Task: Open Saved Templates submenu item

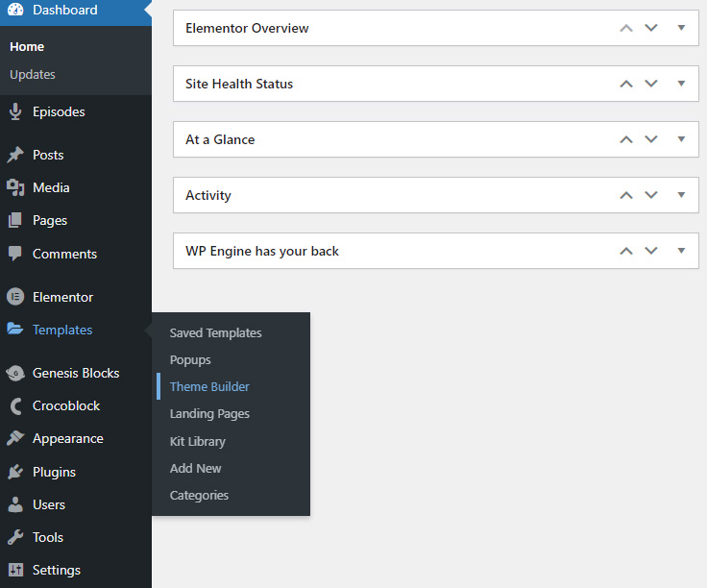Action: click(x=215, y=332)
